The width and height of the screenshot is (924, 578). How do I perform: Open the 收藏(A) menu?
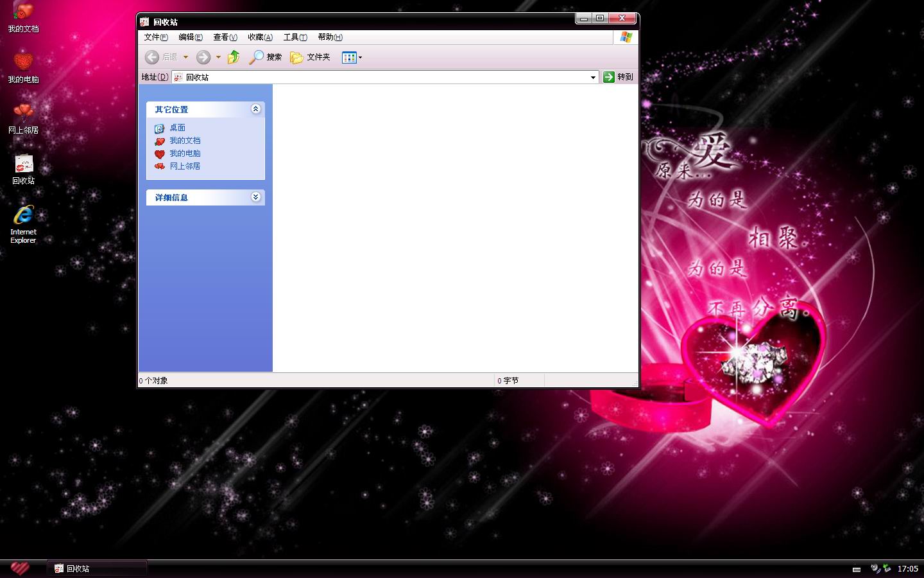tap(260, 37)
